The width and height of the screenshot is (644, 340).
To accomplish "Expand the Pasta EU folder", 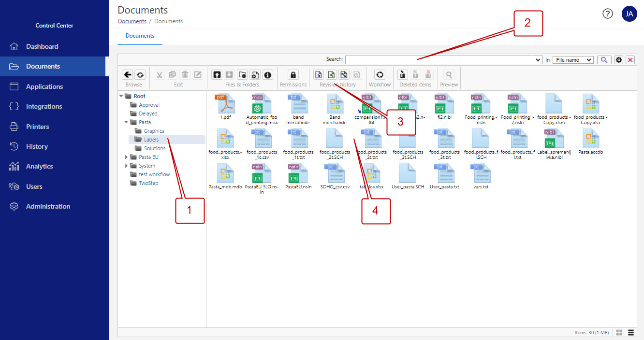I will coord(127,157).
